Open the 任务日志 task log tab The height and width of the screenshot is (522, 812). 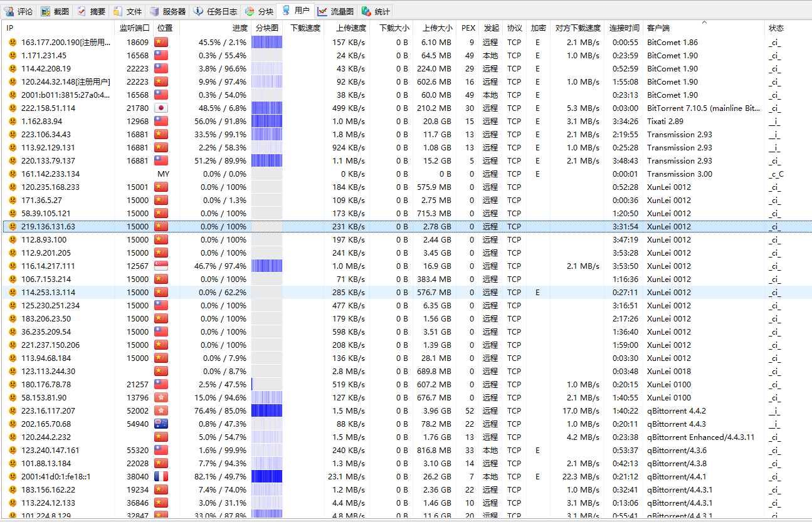[x=214, y=11]
